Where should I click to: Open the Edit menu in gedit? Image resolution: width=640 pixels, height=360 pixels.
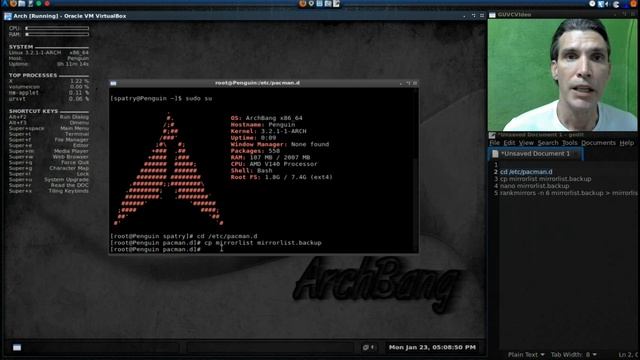(x=509, y=143)
